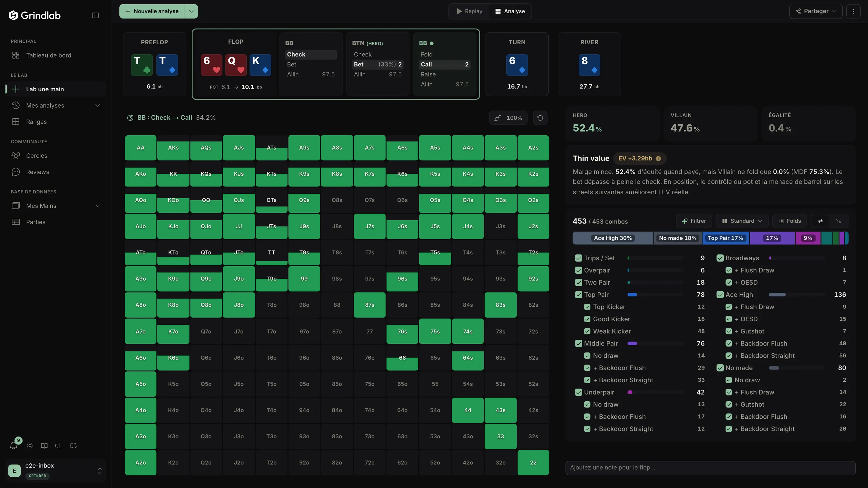
Task: Uncheck the Trips / Set checkbox
Action: point(579,258)
